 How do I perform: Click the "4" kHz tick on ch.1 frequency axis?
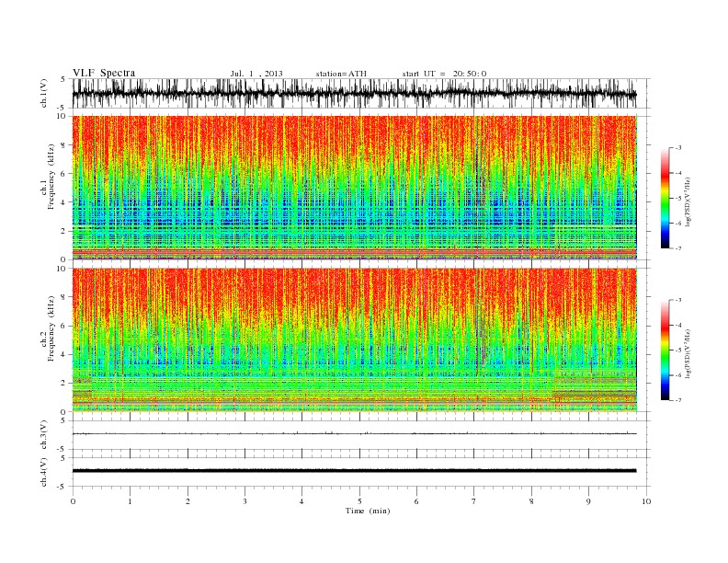pyautogui.click(x=64, y=202)
